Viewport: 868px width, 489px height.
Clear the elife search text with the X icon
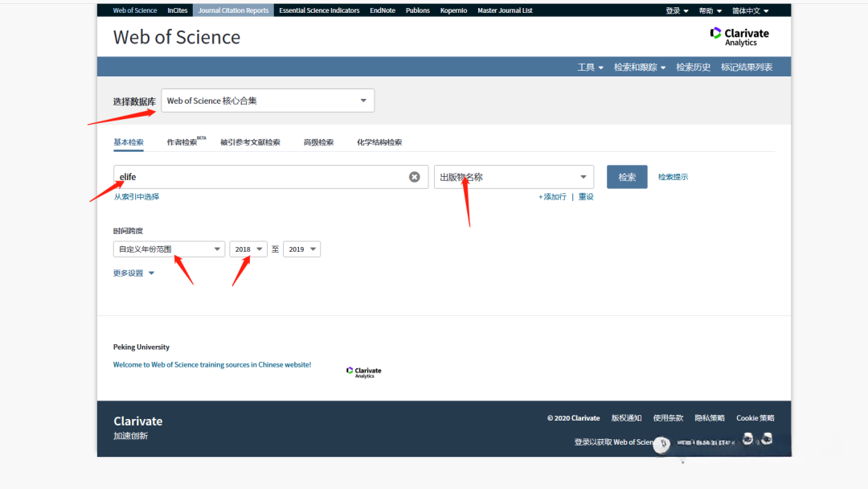(x=414, y=177)
